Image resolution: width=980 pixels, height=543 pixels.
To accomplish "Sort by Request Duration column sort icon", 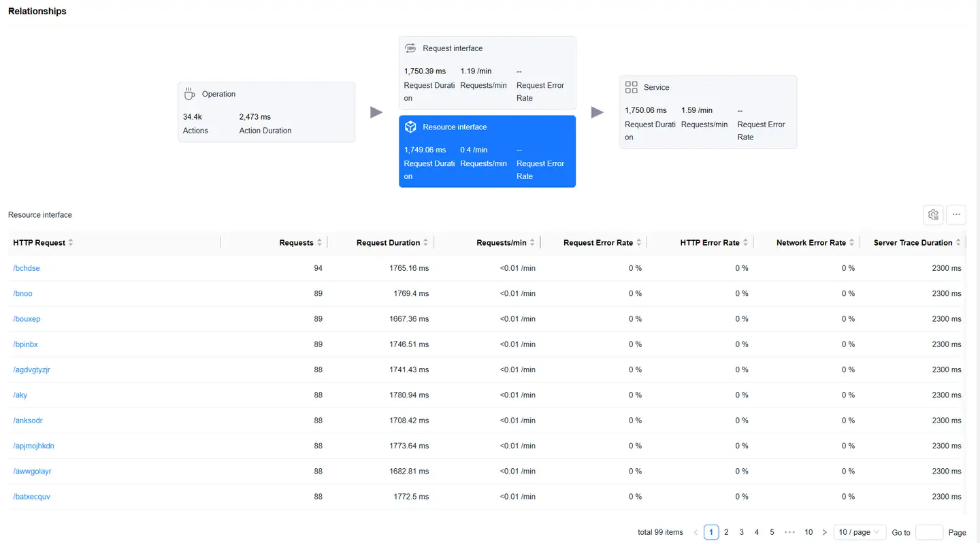I will pyautogui.click(x=425, y=243).
